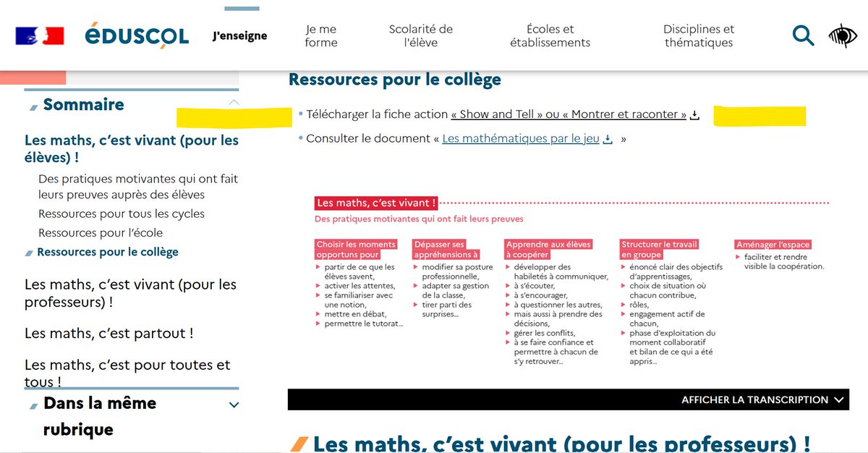Open the Disciplines et thématiques menu
This screenshot has width=868, height=453.
(x=699, y=34)
